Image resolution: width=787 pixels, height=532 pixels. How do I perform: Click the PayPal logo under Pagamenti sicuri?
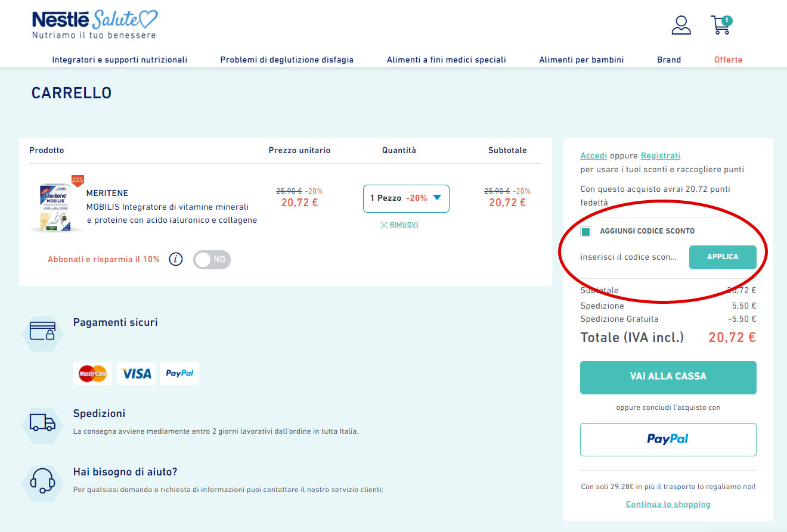tap(179, 374)
